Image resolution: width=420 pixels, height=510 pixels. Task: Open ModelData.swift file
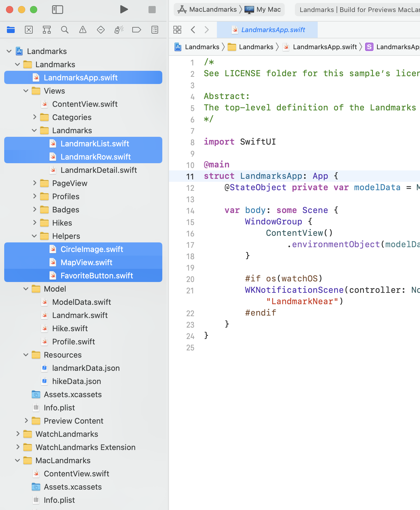point(83,302)
